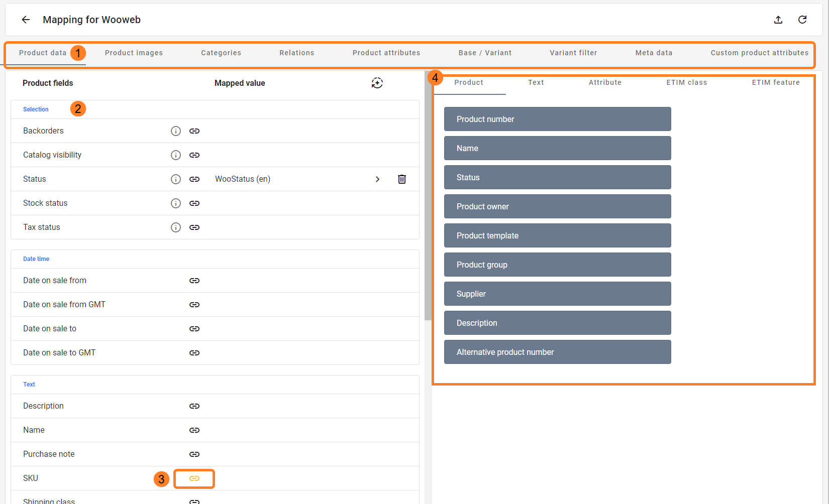Click the Supplier button
Viewport: 829px width, 504px height.
[x=558, y=294]
